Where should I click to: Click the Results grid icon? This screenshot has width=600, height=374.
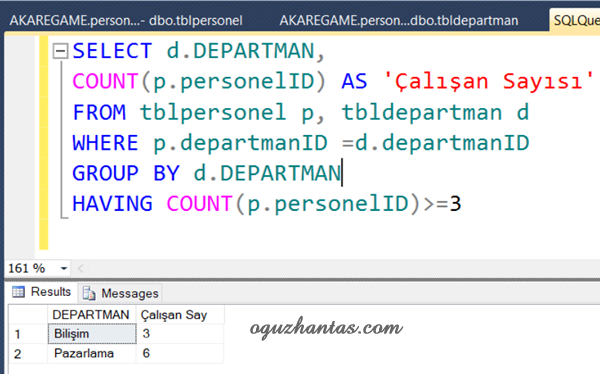pos(18,292)
